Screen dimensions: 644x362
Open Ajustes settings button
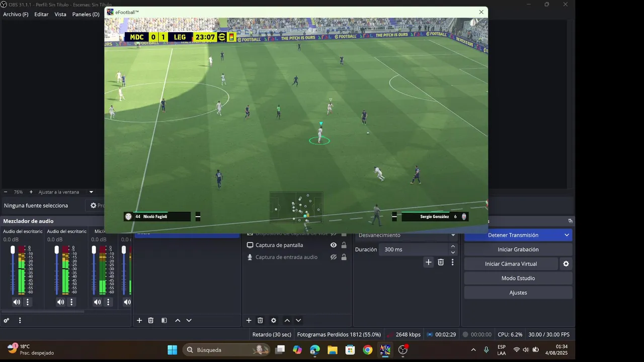pos(518,293)
